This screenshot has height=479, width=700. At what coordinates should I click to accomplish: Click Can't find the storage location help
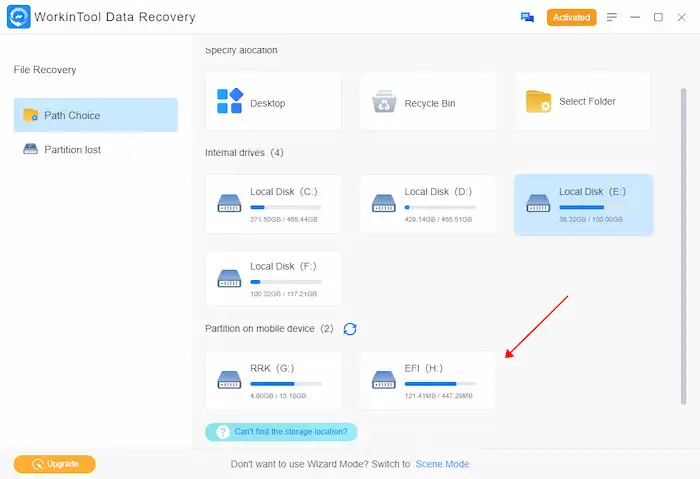[281, 432]
